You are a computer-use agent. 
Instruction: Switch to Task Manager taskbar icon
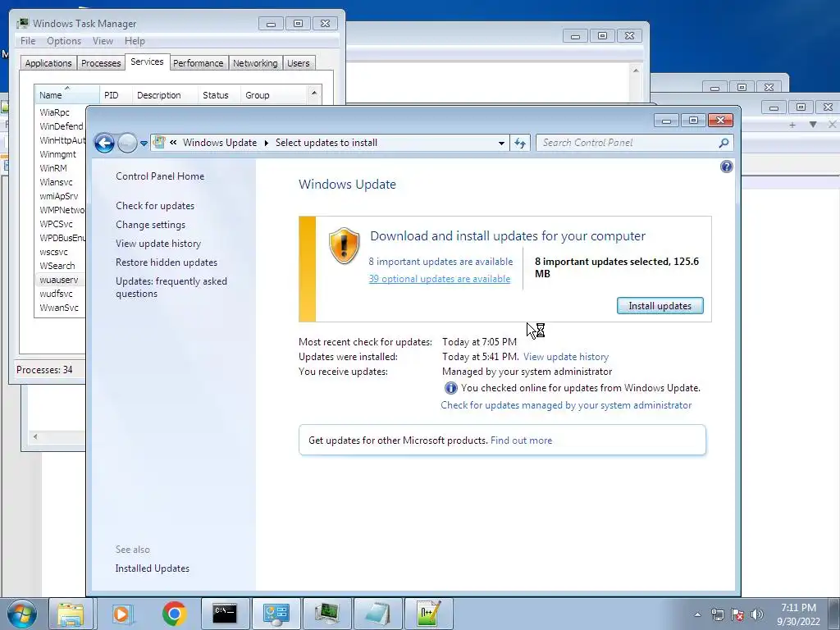326,614
